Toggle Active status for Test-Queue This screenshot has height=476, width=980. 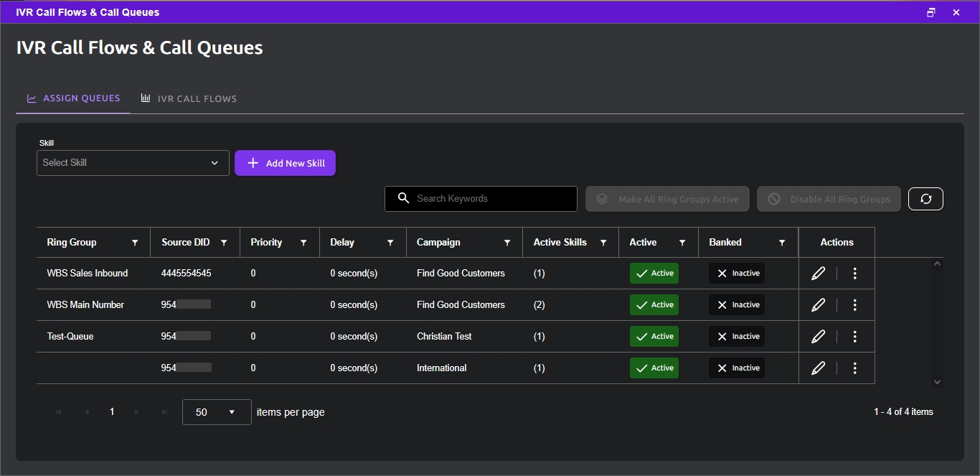[654, 337]
